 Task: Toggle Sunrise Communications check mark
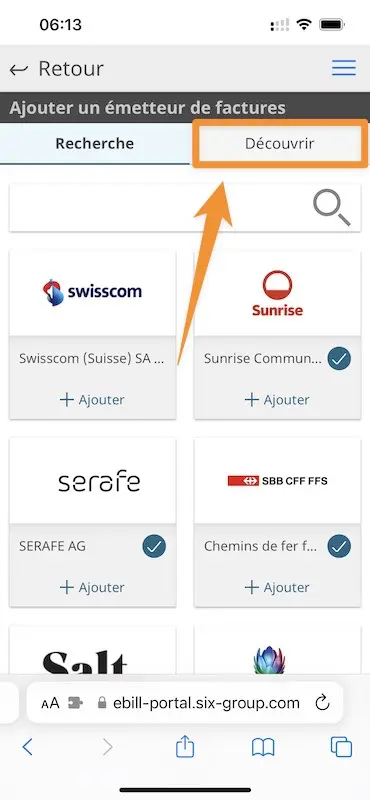point(339,359)
